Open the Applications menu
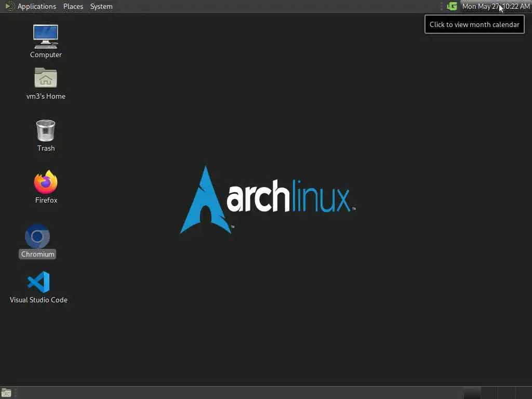This screenshot has height=399, width=532. [37, 6]
